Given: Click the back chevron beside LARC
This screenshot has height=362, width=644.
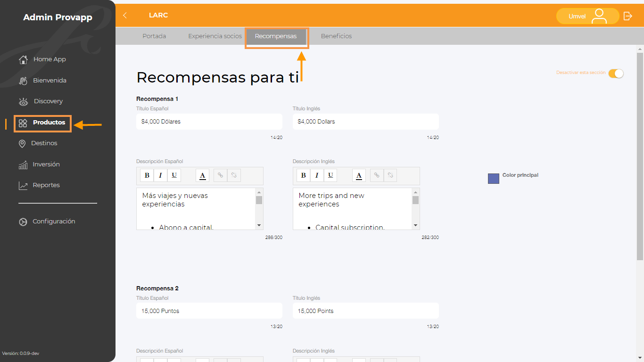Looking at the screenshot, I should tap(125, 16).
